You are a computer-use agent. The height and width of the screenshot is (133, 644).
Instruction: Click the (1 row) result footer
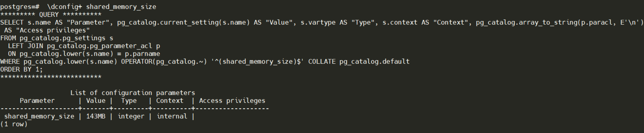coord(14,124)
